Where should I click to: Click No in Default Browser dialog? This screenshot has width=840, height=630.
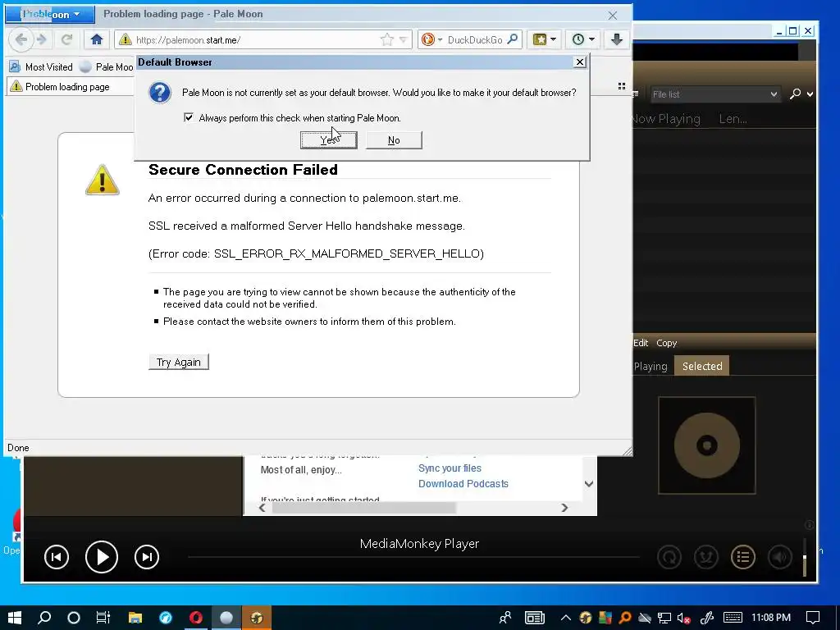(394, 139)
